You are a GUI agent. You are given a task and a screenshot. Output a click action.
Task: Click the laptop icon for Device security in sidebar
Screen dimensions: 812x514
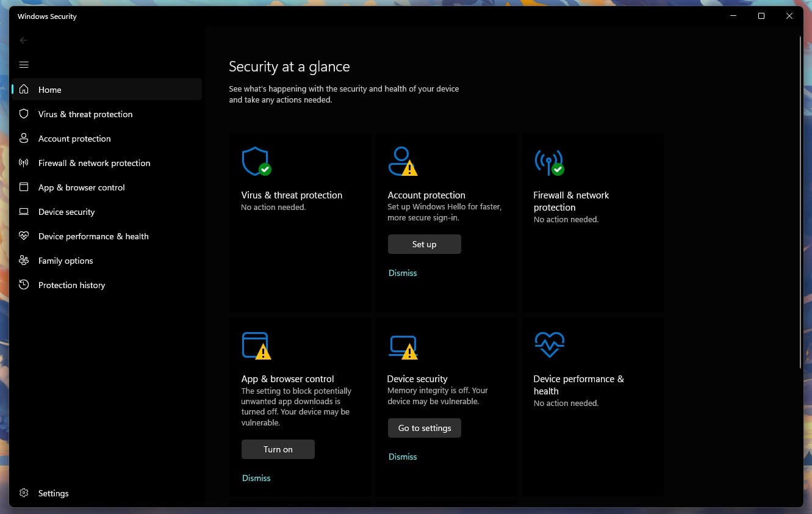24,211
